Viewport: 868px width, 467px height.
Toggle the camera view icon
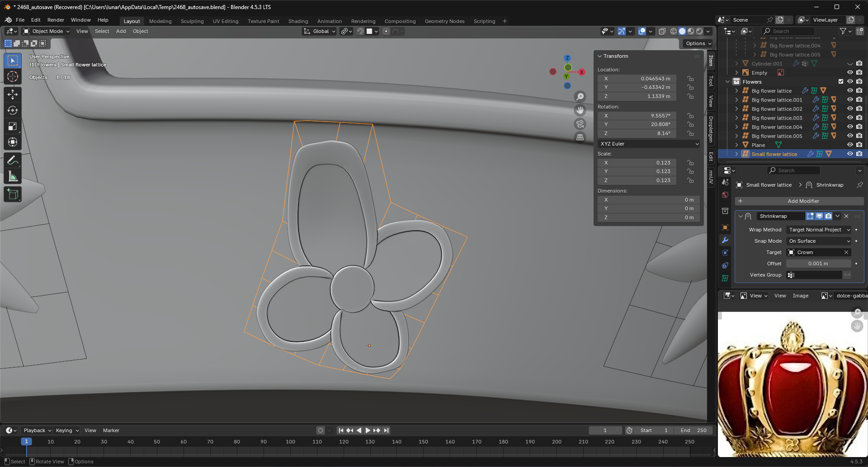tap(580, 124)
